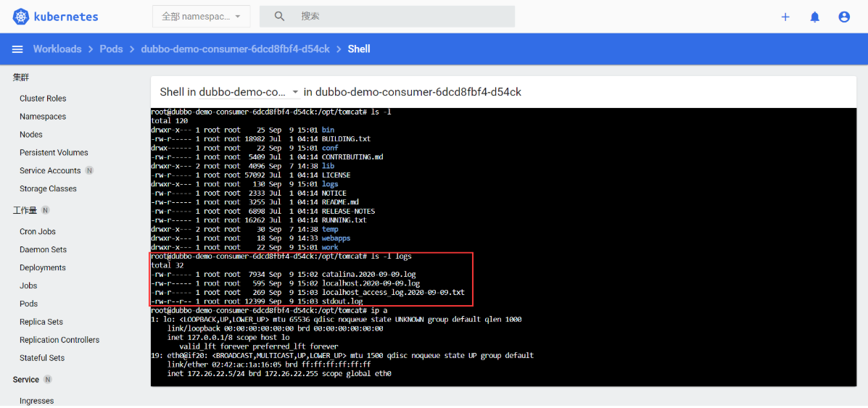Open the namespace selector dropdown
868x408 pixels.
[x=202, y=17]
